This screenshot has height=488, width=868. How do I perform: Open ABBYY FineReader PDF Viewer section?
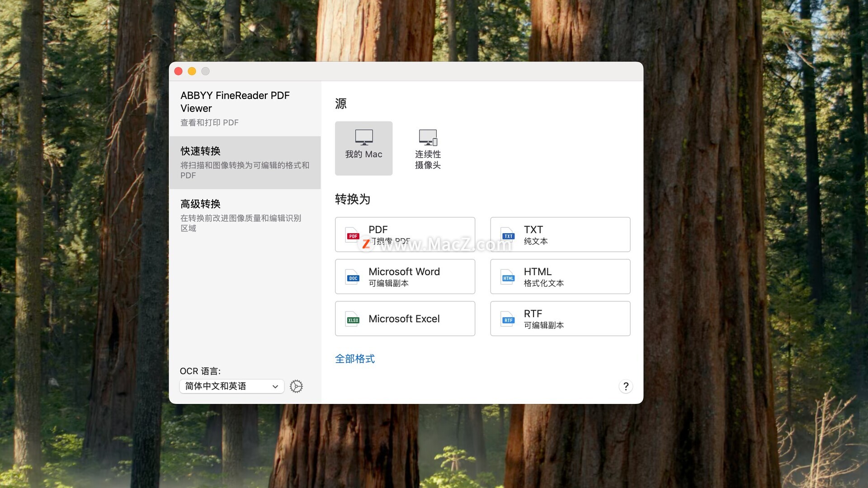[x=245, y=108]
